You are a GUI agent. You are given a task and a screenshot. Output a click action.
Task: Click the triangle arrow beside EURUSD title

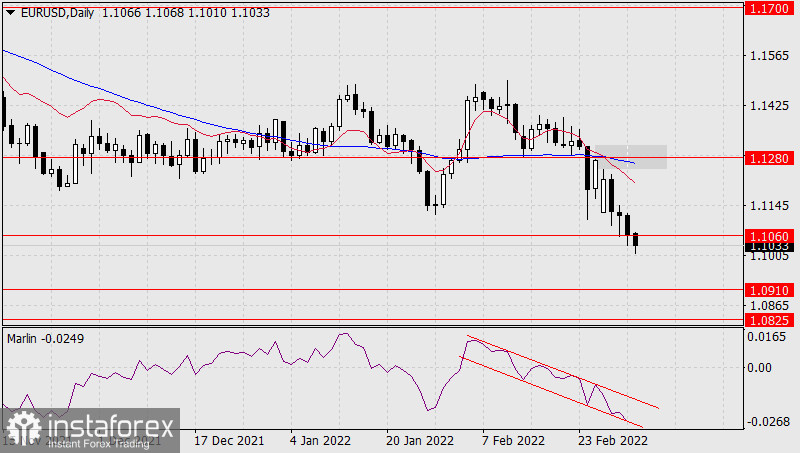10,11
